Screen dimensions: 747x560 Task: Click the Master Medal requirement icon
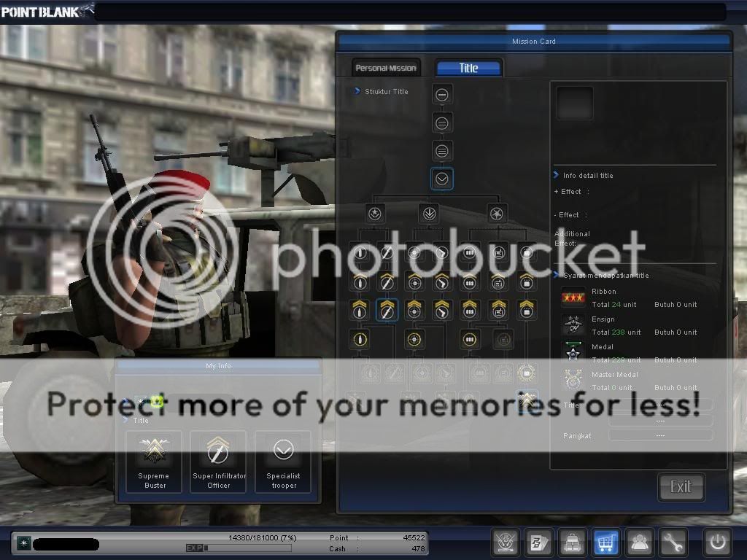click(x=573, y=380)
